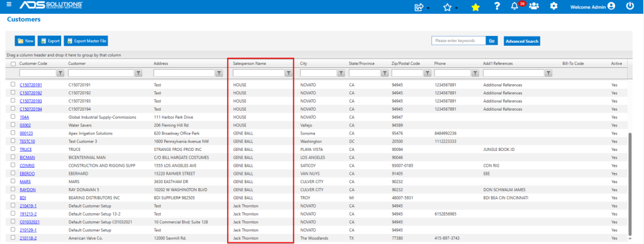Open customer link C01032021

(30, 222)
